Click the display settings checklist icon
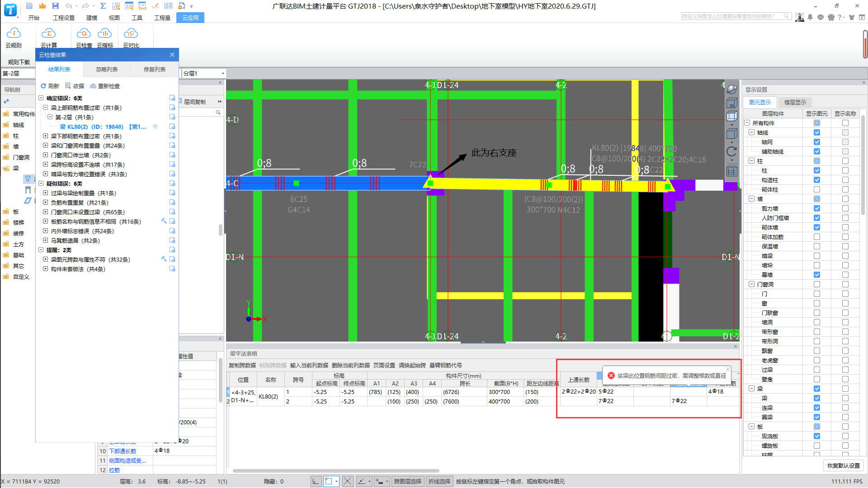This screenshot has height=488, width=868. point(732,171)
